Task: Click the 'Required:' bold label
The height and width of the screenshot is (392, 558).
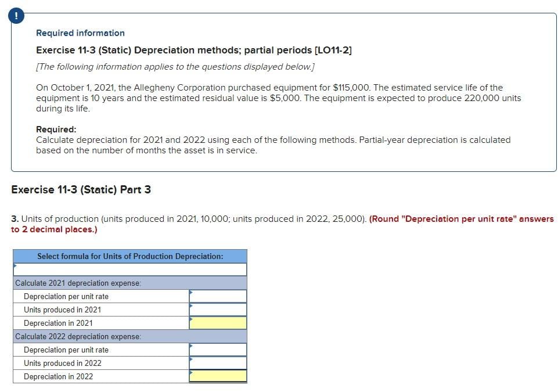Action: click(56, 130)
